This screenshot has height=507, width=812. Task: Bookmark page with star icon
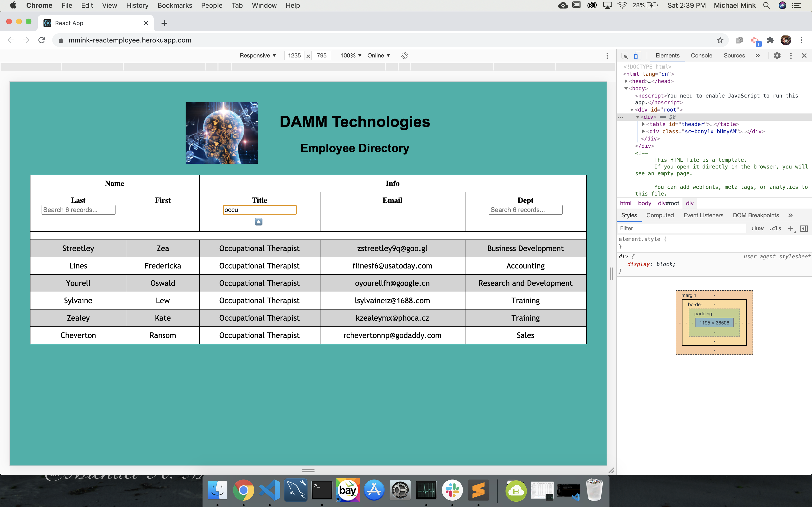point(720,40)
